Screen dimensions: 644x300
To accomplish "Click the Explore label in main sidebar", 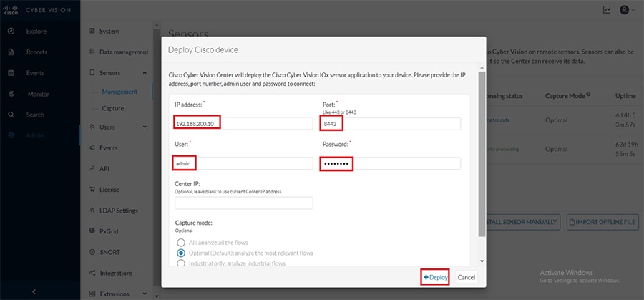I will 36,32.
